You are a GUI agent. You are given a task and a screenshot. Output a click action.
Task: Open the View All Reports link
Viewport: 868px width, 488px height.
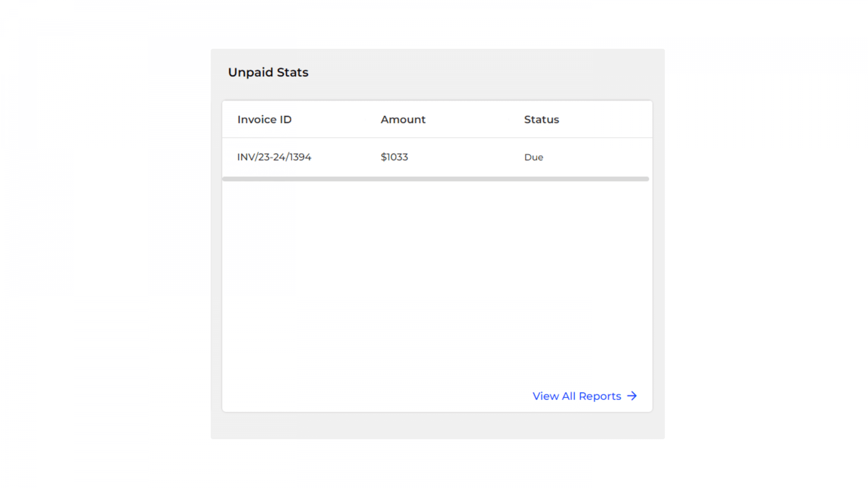pyautogui.click(x=585, y=396)
